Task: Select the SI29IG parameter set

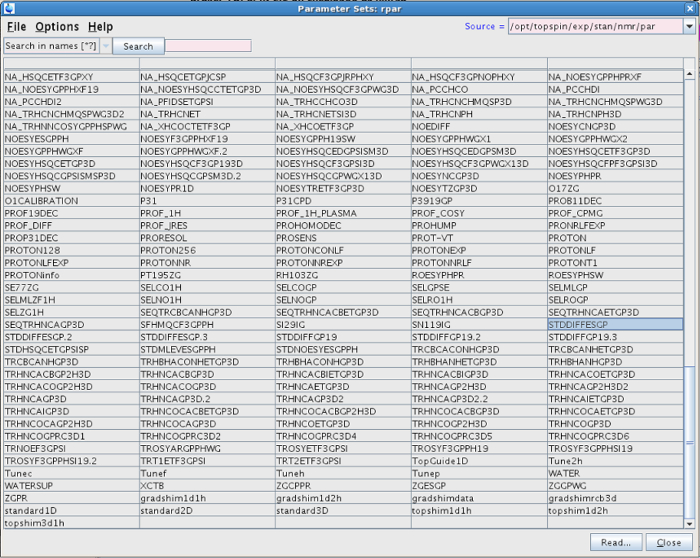Action: click(x=343, y=325)
